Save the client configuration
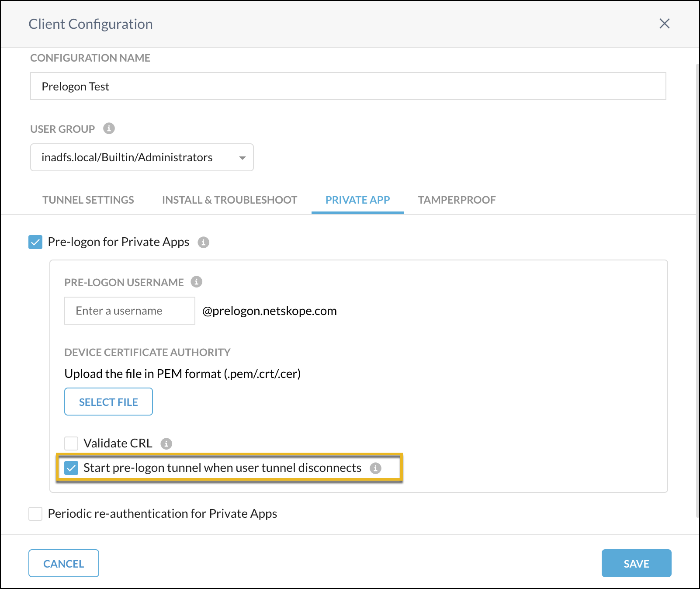The height and width of the screenshot is (589, 700). (636, 563)
